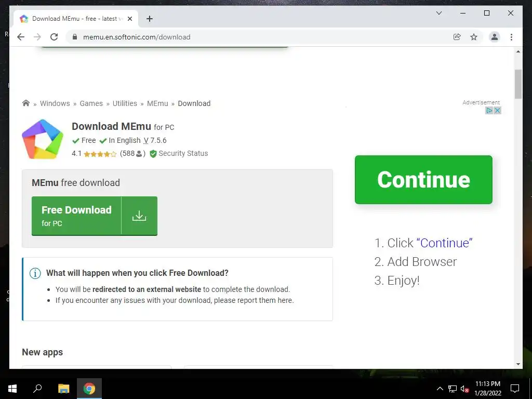
Task: Open a new tab with the plus icon
Action: pos(149,19)
